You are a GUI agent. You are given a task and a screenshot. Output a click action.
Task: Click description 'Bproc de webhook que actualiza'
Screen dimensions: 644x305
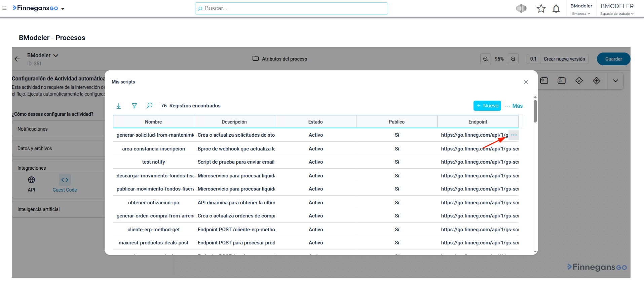point(236,149)
